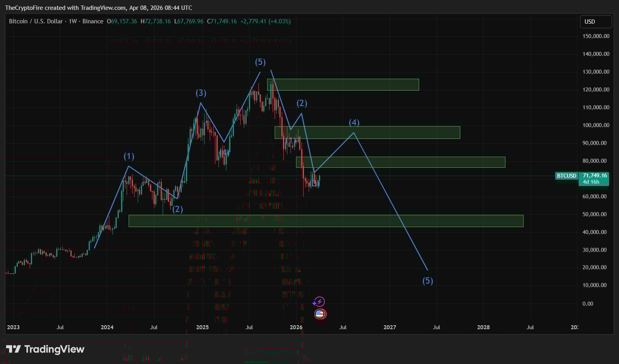
Task: Open the Binance exchange label in symbol header
Action: point(93,21)
